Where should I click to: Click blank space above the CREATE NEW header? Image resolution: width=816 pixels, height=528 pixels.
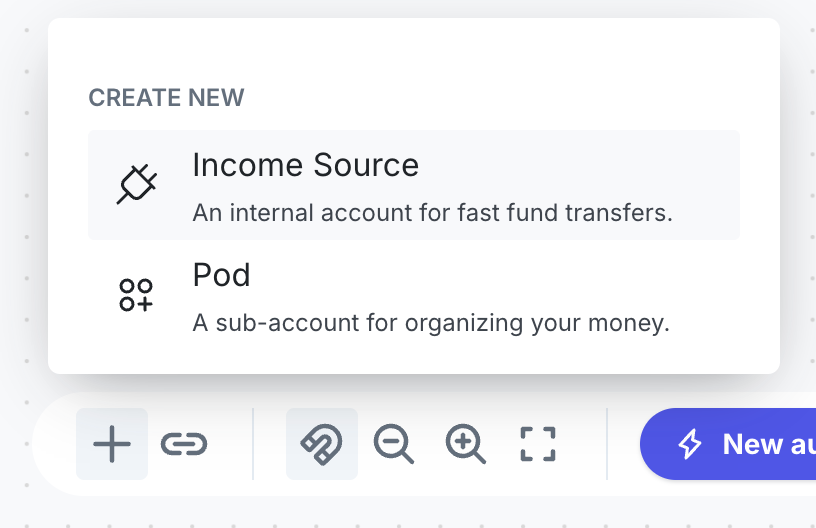(x=400, y=50)
